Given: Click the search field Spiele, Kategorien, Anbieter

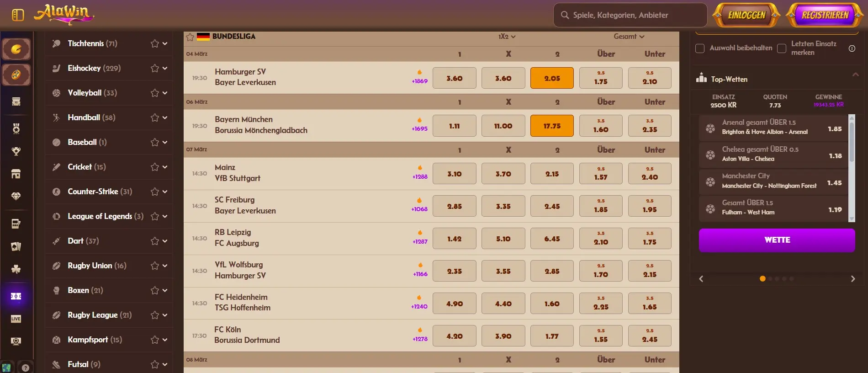Looking at the screenshot, I should [630, 15].
